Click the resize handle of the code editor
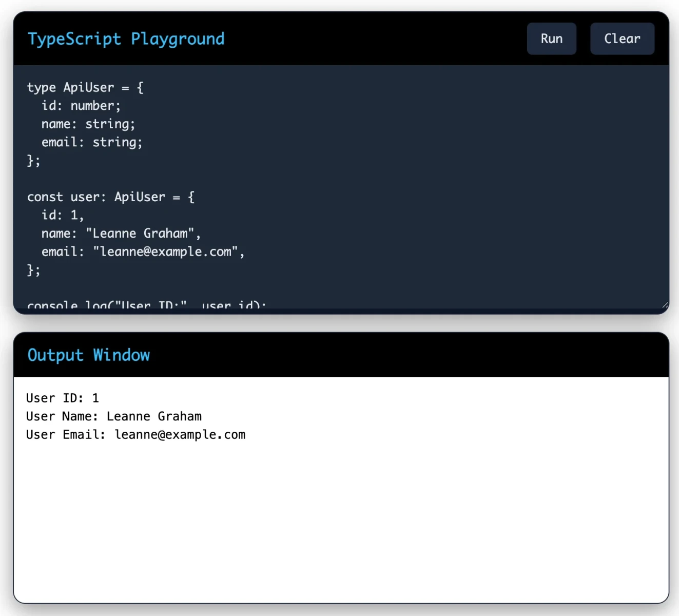679x616 pixels. (x=665, y=305)
